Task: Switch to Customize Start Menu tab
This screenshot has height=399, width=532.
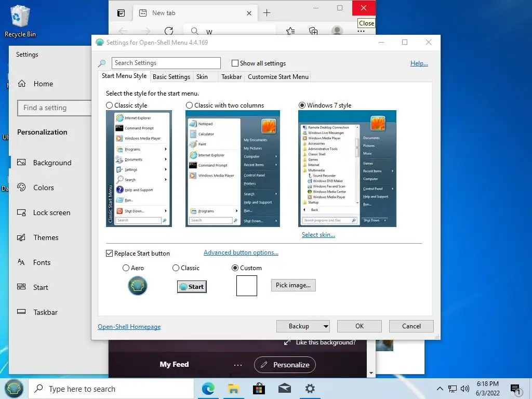Action: [x=278, y=77]
